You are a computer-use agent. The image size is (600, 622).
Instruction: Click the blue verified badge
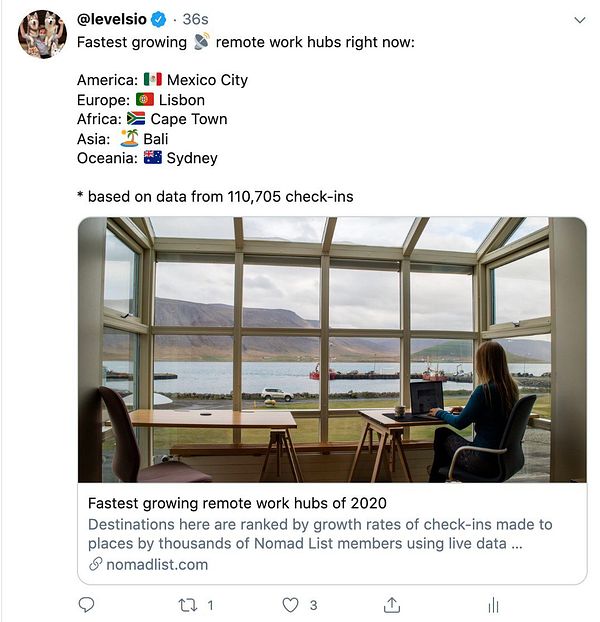pyautogui.click(x=159, y=19)
